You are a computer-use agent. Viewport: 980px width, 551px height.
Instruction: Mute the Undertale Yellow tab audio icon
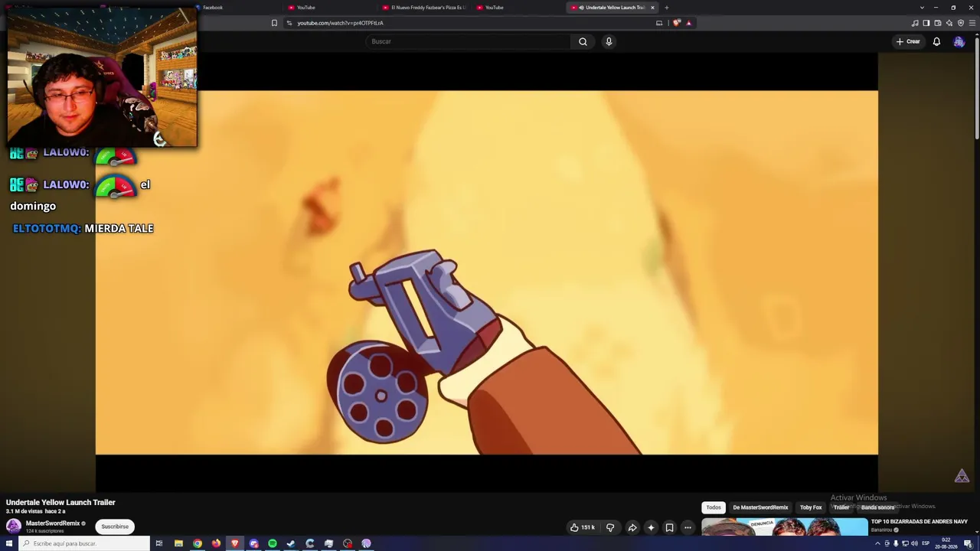582,8
